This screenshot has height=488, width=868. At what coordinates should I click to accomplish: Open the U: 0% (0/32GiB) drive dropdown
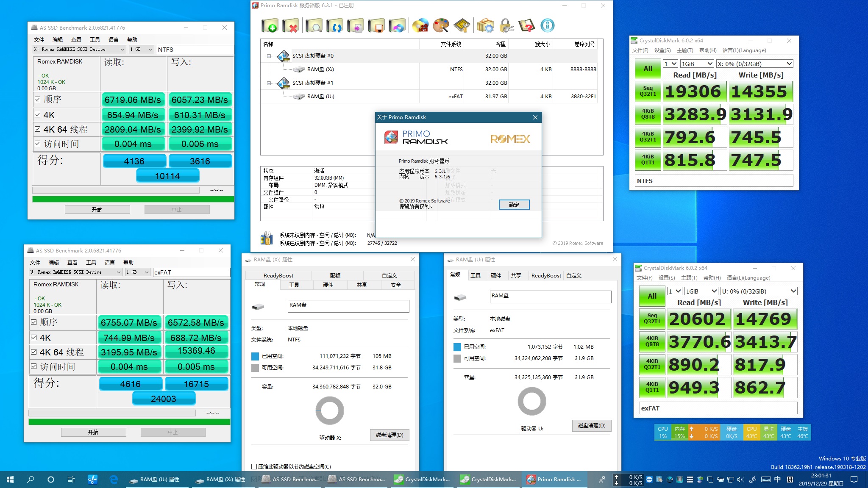tap(759, 291)
